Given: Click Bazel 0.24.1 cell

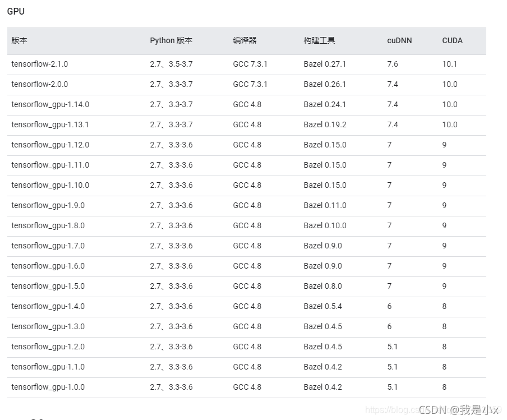Looking at the screenshot, I should (x=325, y=104).
